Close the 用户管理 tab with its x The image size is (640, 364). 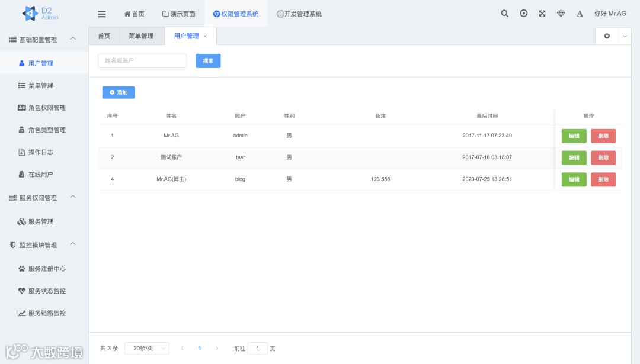[x=205, y=36]
